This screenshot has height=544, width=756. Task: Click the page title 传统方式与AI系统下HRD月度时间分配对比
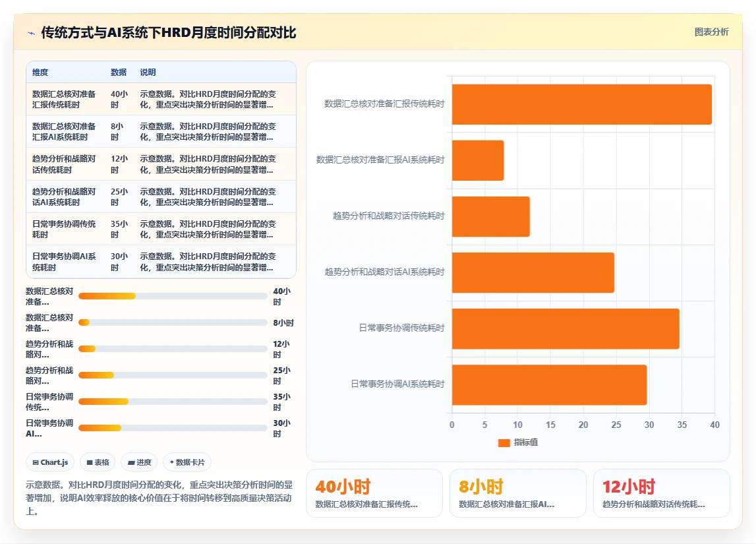pos(168,32)
